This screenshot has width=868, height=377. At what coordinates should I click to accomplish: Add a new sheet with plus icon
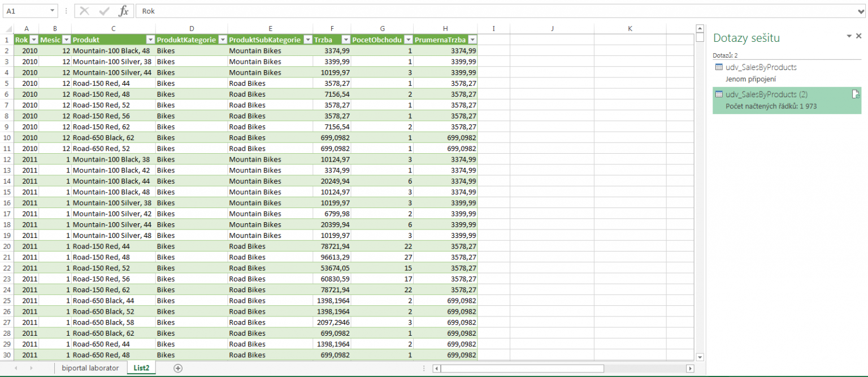[178, 368]
